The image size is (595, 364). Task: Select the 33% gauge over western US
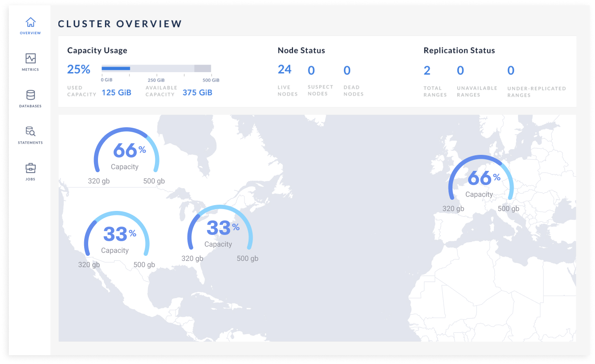pos(117,237)
